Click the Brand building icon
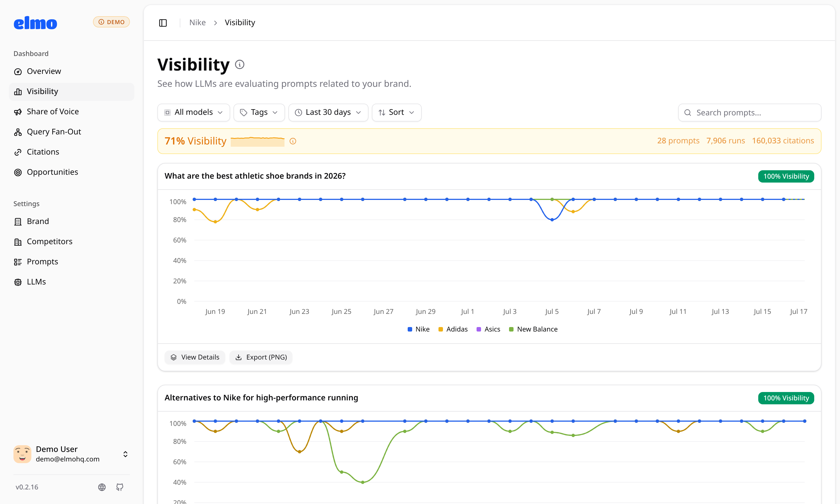 coord(18,221)
